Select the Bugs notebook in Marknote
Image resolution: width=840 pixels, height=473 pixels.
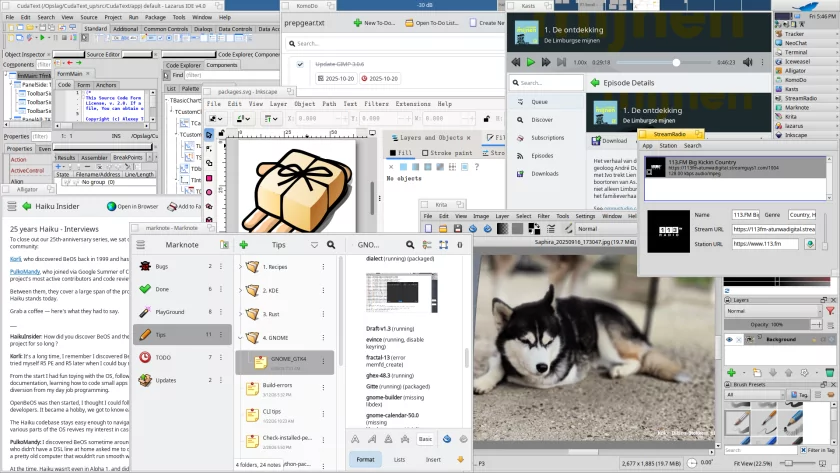click(182, 266)
